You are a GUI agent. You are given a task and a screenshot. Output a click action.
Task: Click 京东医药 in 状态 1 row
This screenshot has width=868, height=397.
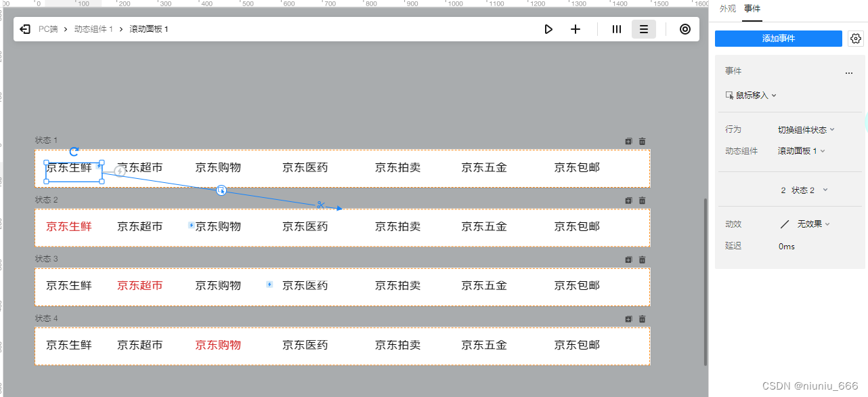[305, 167]
